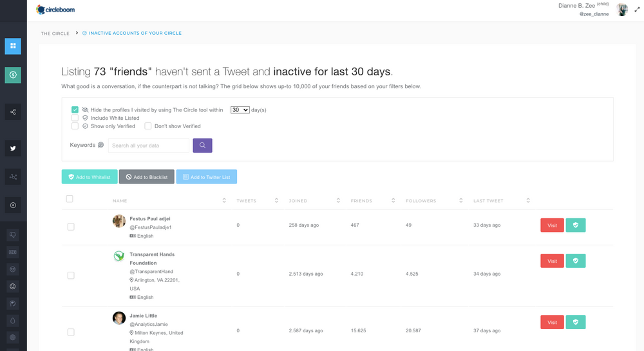This screenshot has height=351, width=644.
Task: Open Festus Paul adjei's avatar thumbnail
Action: point(119,221)
